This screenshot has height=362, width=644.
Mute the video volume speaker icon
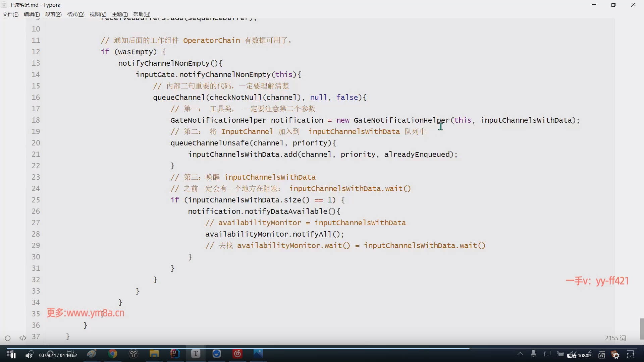pyautogui.click(x=29, y=355)
